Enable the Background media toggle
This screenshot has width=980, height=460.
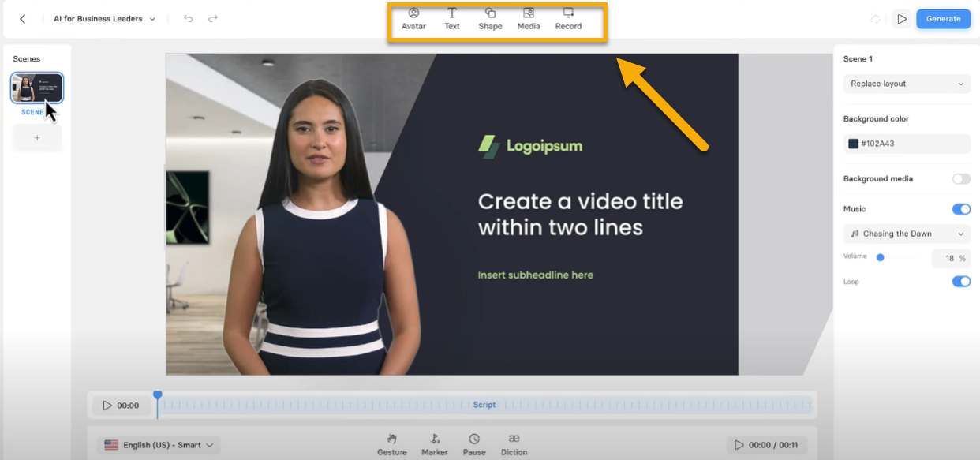coord(960,179)
